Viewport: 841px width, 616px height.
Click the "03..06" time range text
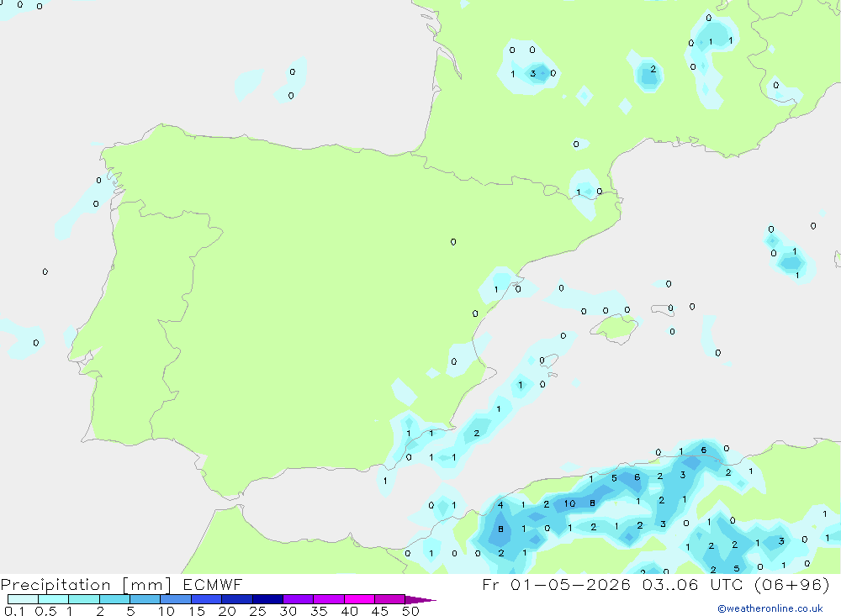click(670, 584)
